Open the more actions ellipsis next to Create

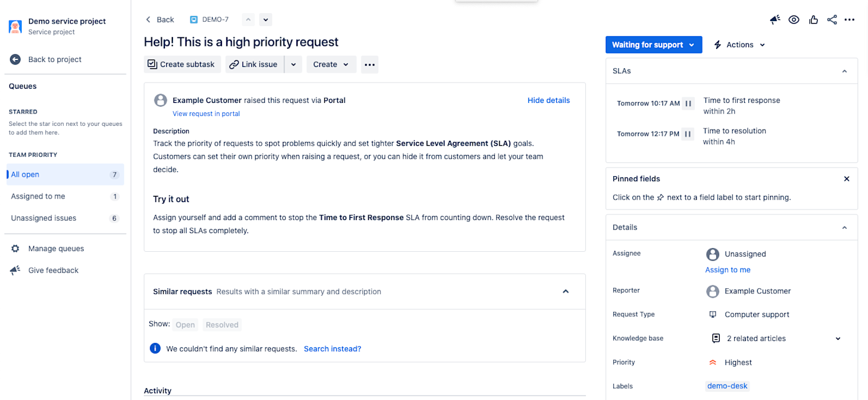point(370,64)
